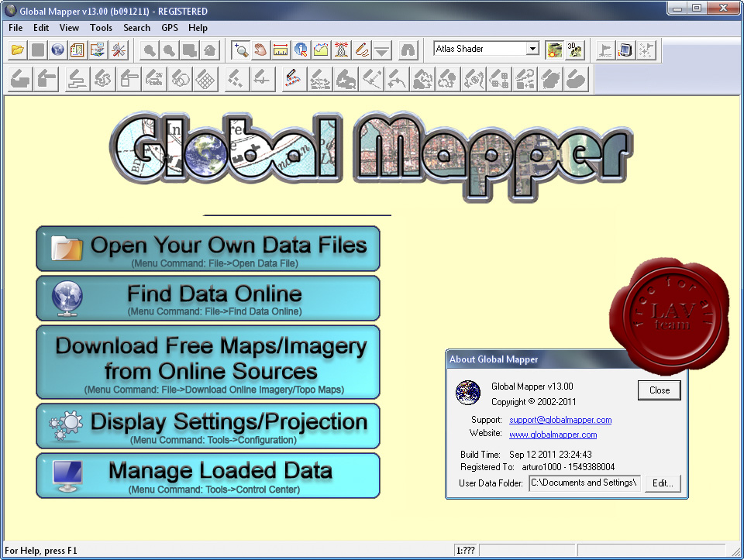Activate the Measure ruler tool
Viewport: 744px width, 560px height.
(x=281, y=50)
